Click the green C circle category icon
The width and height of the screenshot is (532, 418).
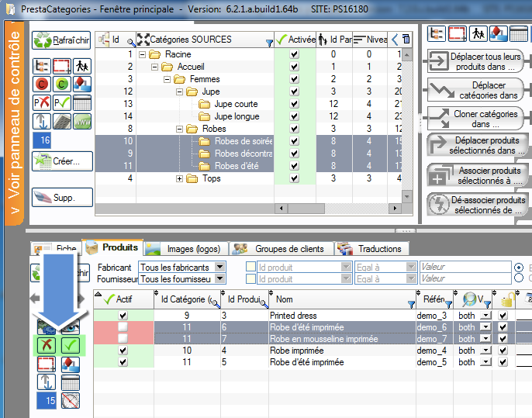[x=61, y=84]
